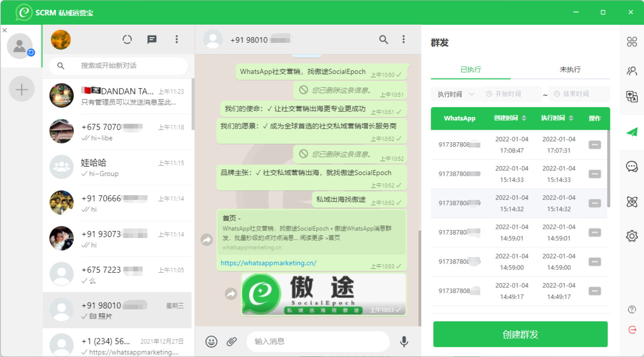Viewport: 644px width, 357px height.
Task: Open the +675 7223 chat
Action: [x=117, y=274]
